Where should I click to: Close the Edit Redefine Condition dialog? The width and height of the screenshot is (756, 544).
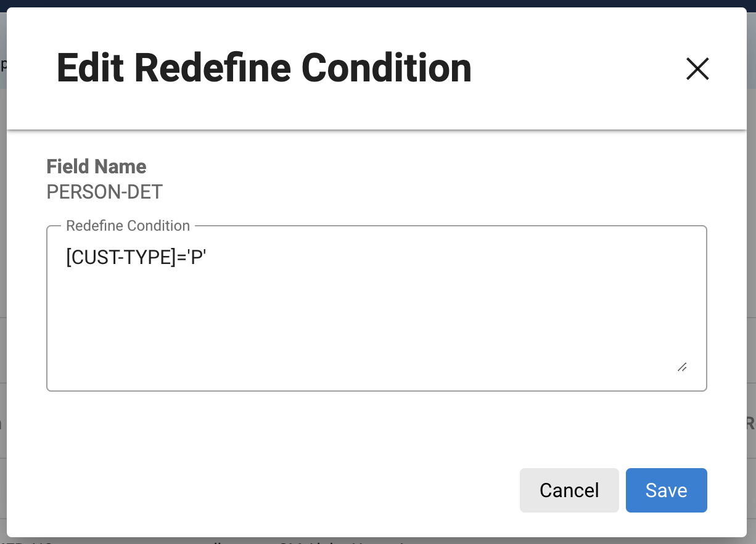(x=697, y=68)
